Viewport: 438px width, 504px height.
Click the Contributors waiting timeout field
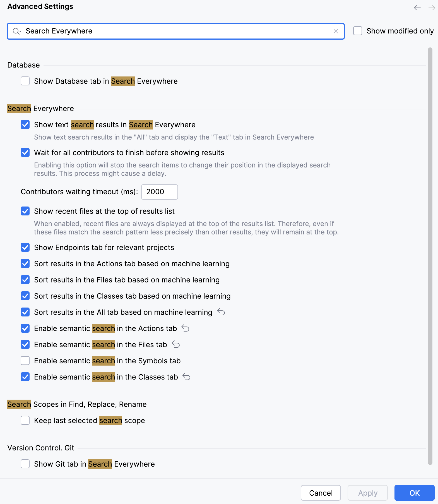(159, 192)
